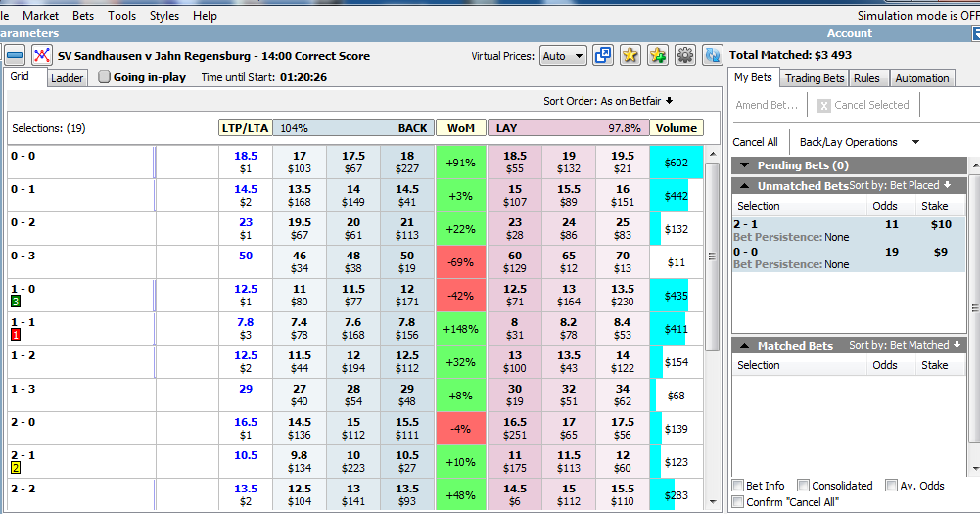Open the Styles menu

[x=164, y=16]
